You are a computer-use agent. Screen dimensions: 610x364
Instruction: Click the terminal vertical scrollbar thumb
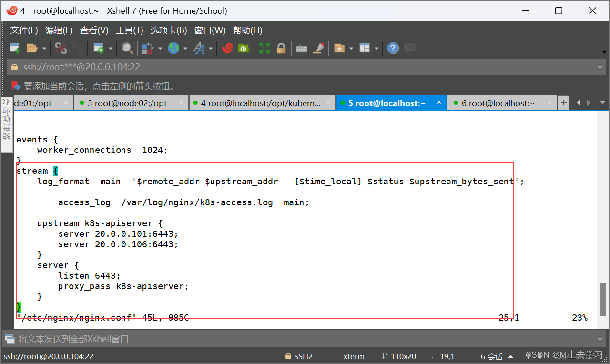603,299
